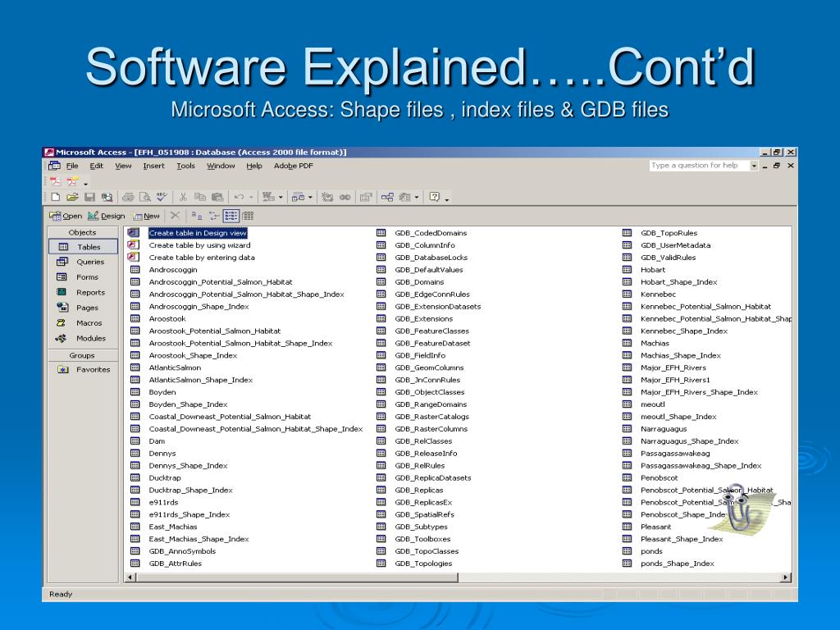Click the Cut scissors icon
840x630 pixels.
[184, 197]
